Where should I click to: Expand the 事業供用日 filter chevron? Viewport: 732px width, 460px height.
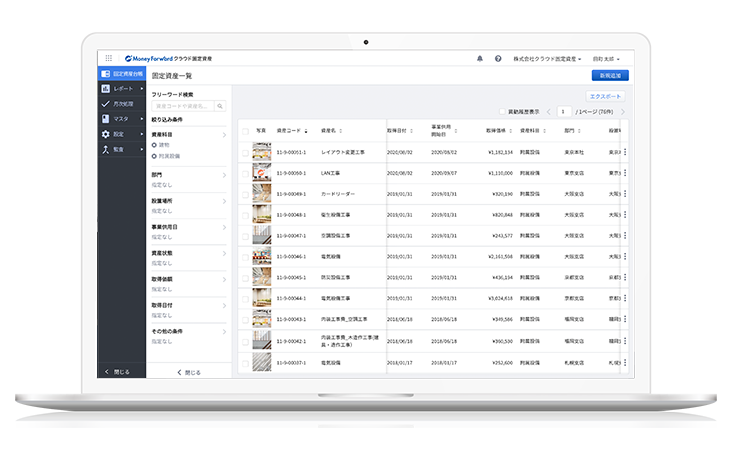[x=224, y=227]
